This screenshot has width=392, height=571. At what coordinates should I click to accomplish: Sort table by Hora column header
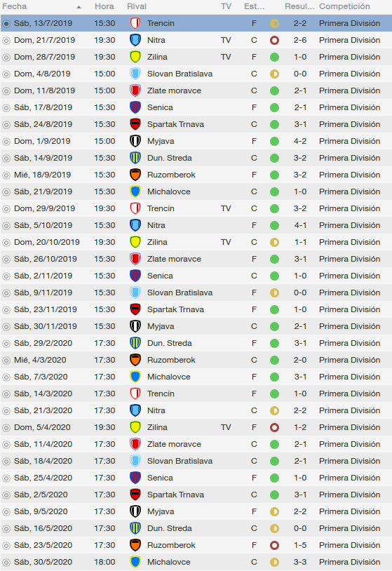(x=104, y=6)
